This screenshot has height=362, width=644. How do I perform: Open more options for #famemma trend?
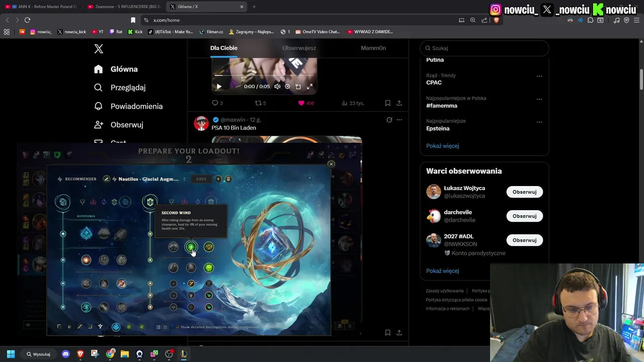click(539, 99)
